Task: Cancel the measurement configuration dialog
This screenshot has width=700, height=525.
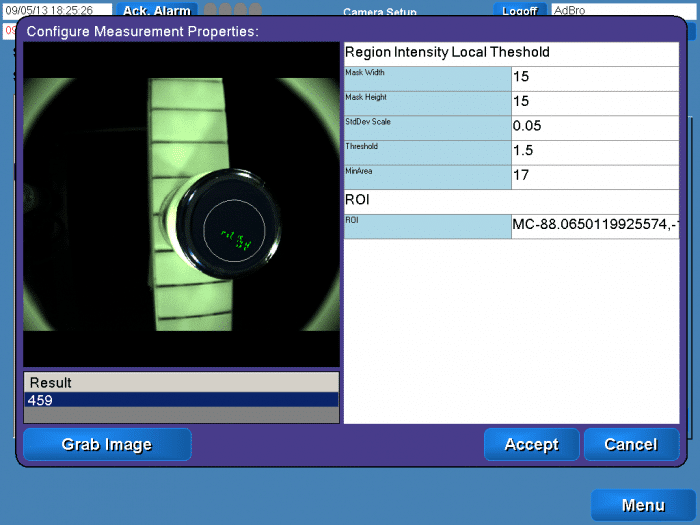Action: (x=631, y=445)
